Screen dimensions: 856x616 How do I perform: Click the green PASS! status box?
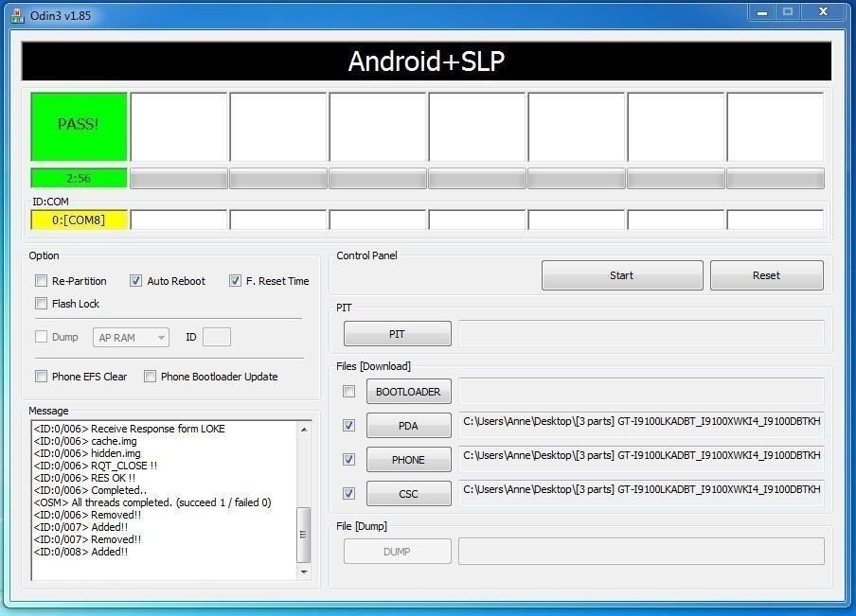click(x=79, y=127)
